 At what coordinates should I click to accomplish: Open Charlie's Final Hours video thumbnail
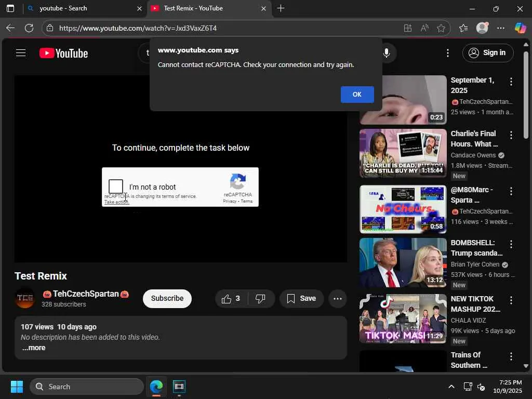click(x=403, y=153)
